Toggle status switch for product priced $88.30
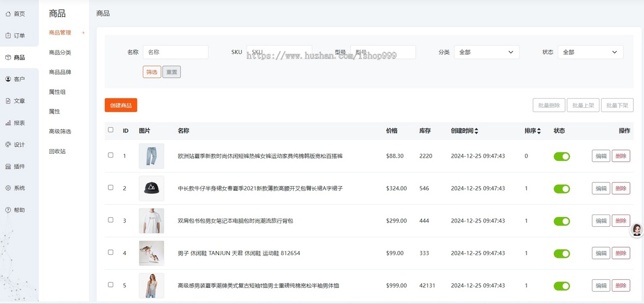Screen dimensions: 644x304 point(562,157)
